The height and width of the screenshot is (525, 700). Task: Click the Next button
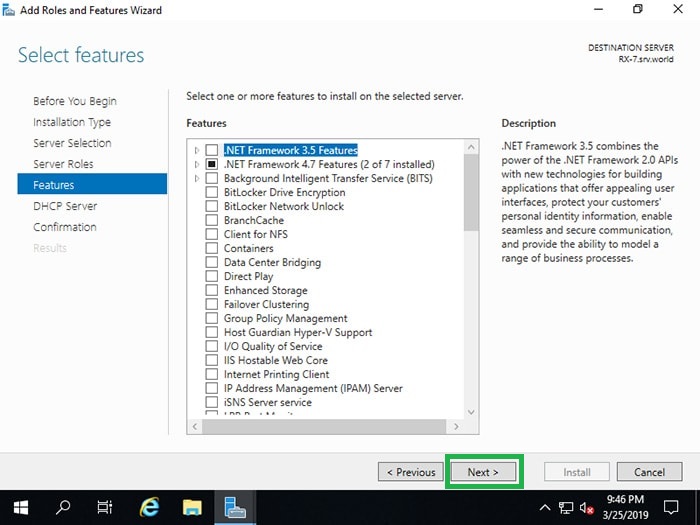[483, 472]
